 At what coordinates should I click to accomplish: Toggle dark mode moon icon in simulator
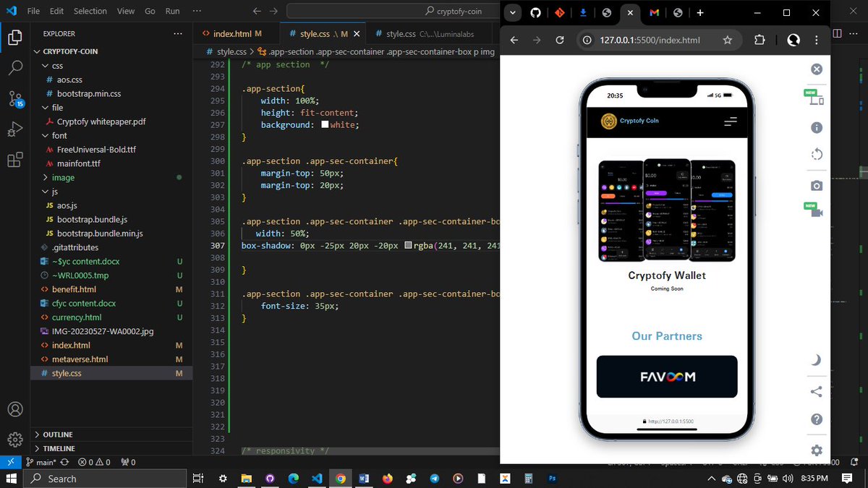click(817, 360)
